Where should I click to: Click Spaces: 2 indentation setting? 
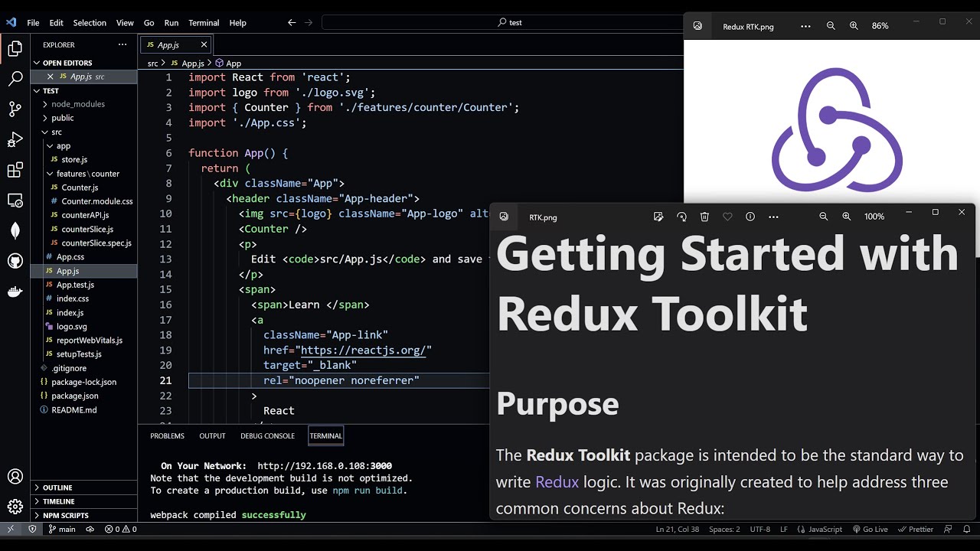[724, 529]
